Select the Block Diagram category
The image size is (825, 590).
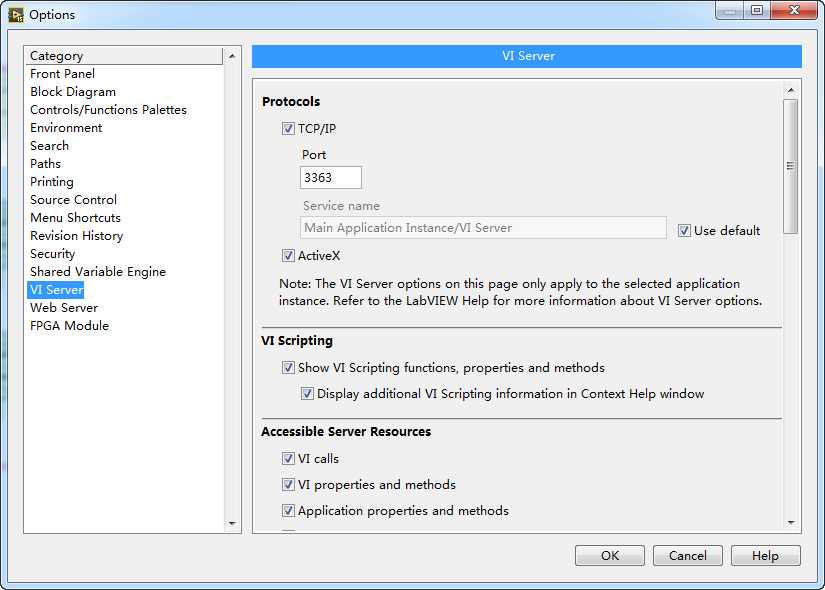(73, 92)
